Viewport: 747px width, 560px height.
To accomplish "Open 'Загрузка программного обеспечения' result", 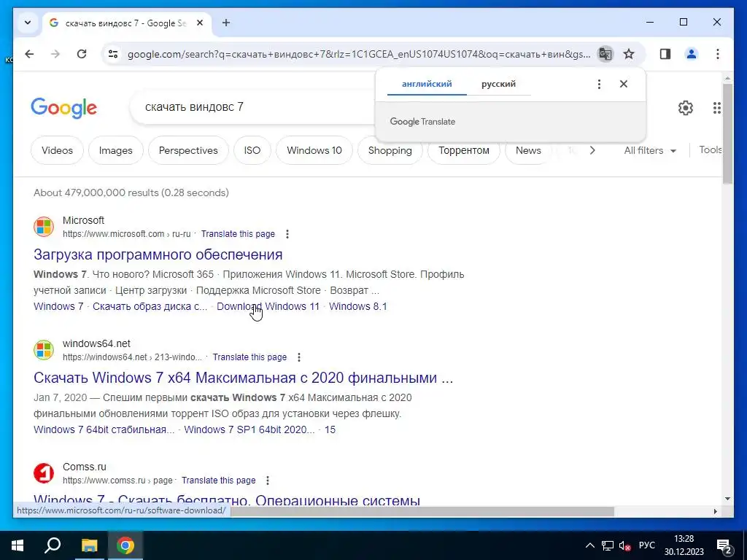I will [158, 254].
